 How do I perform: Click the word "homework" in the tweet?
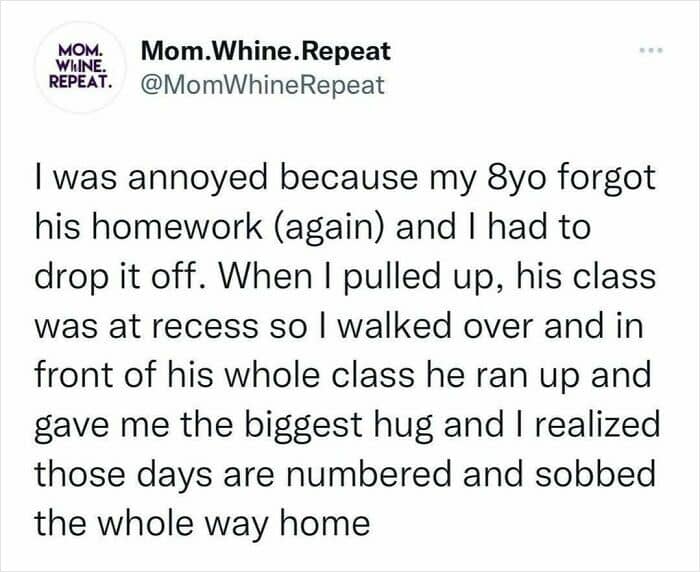coord(178,226)
